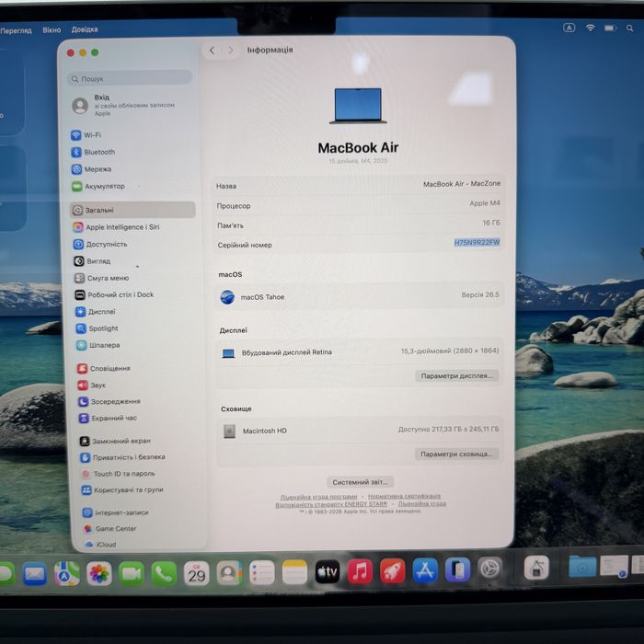This screenshot has width=644, height=644.
Task: Go forward using the right chevron
Action: [231, 51]
